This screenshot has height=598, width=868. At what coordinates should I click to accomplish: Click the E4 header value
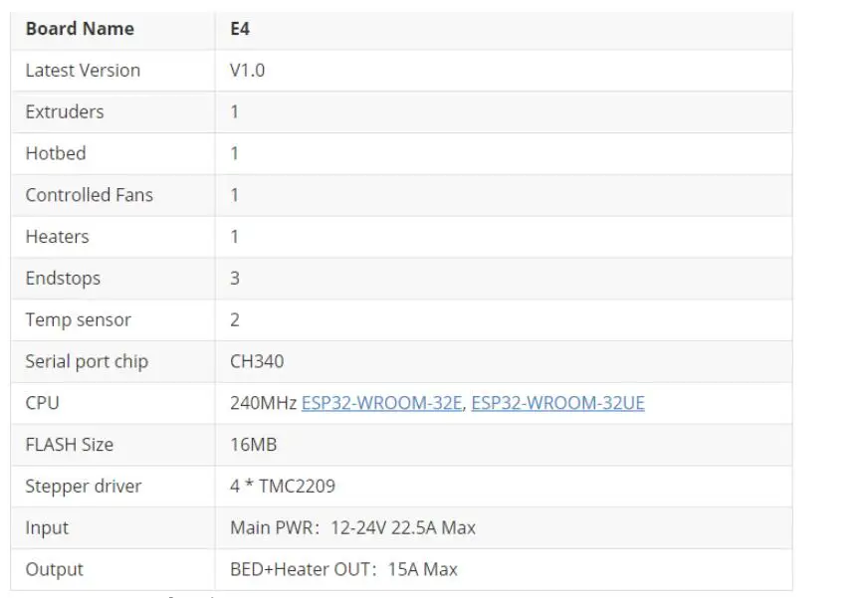click(240, 29)
